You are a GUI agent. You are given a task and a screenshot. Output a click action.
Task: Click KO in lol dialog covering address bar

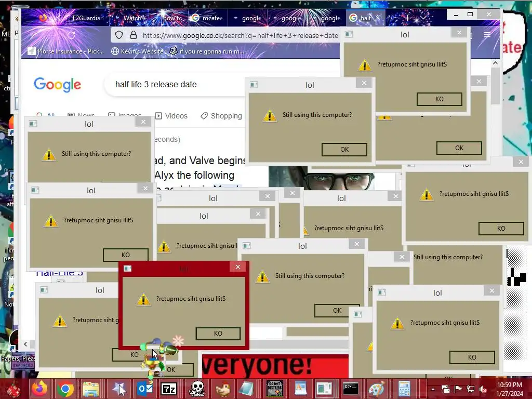point(439,99)
